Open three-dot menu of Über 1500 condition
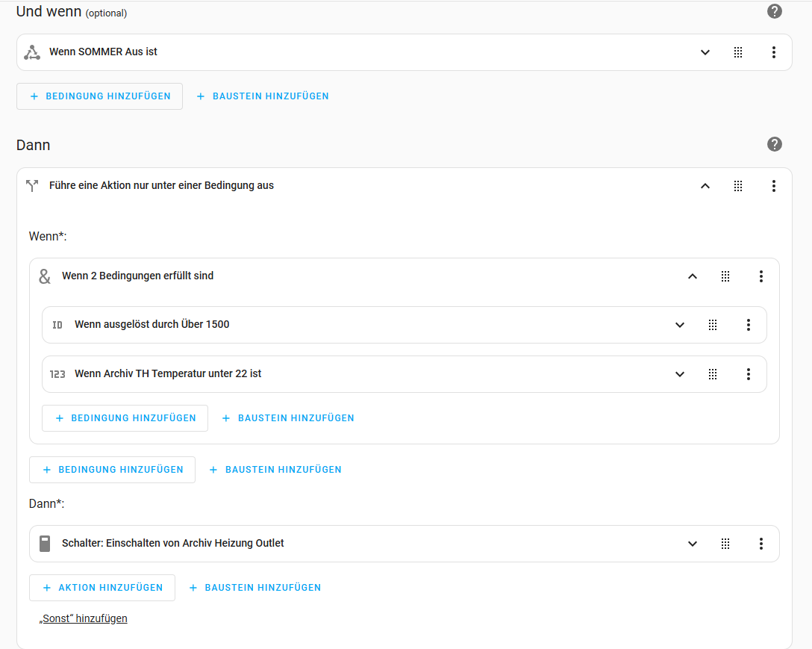The width and height of the screenshot is (812, 649). (x=749, y=325)
